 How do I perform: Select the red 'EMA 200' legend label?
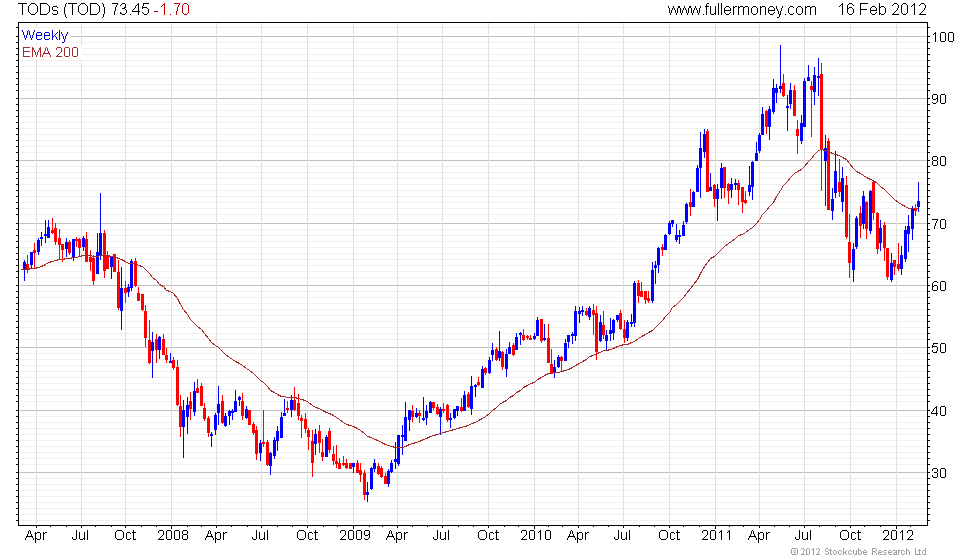click(50, 52)
